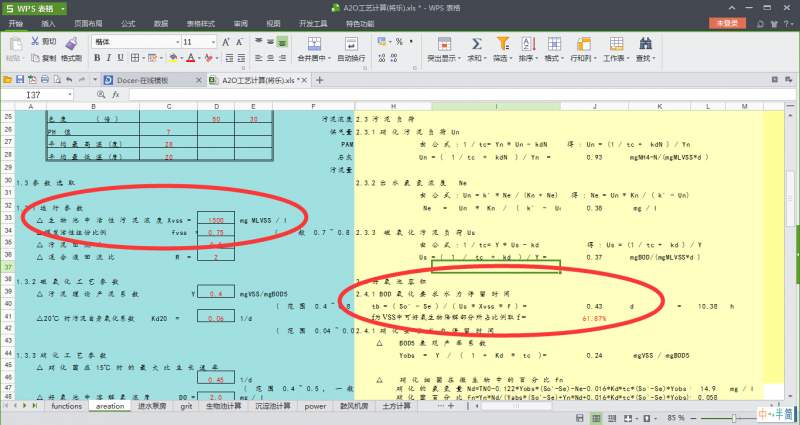Screen dimensions: 800x425
Task: Switch to the power sheet tab
Action: 315,406
